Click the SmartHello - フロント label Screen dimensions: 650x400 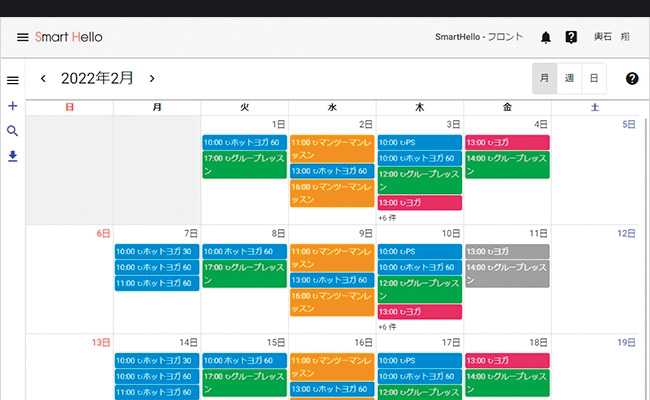point(479,37)
